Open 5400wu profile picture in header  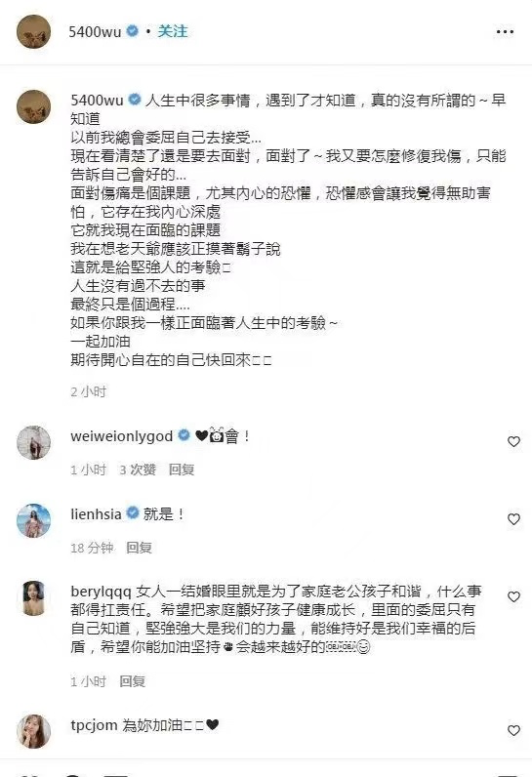(x=34, y=31)
